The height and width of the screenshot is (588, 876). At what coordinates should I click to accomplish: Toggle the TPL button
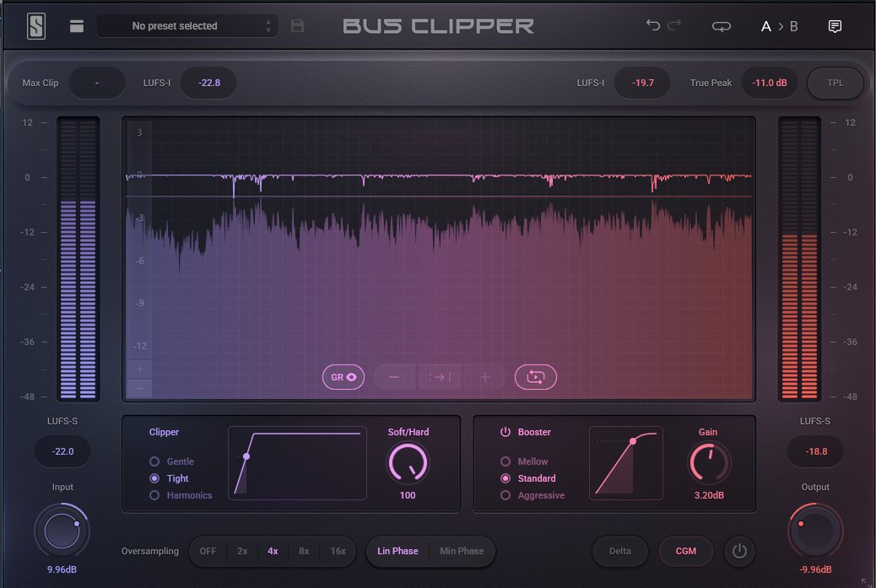(835, 83)
